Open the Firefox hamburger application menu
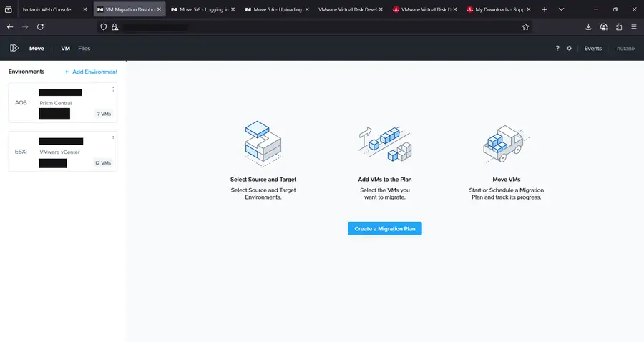This screenshot has height=342, width=644. (634, 27)
